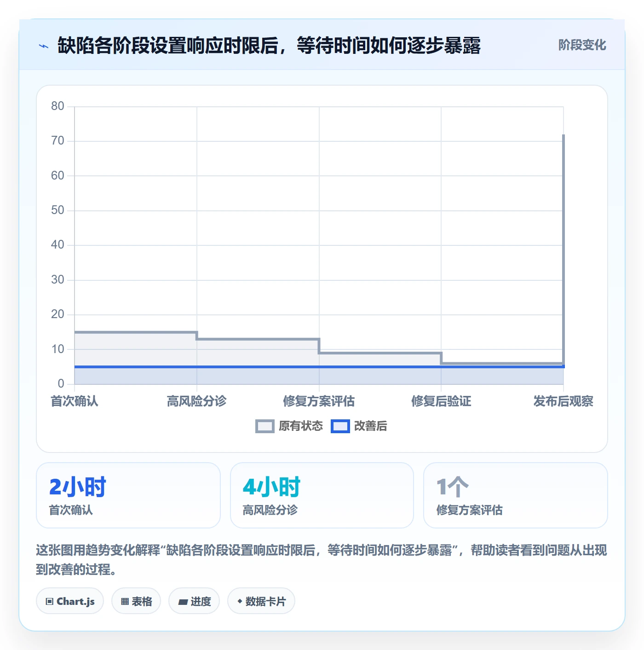Screen dimensions: 644x650
Task: Toggle the 改善后 legend series
Action: (x=359, y=426)
